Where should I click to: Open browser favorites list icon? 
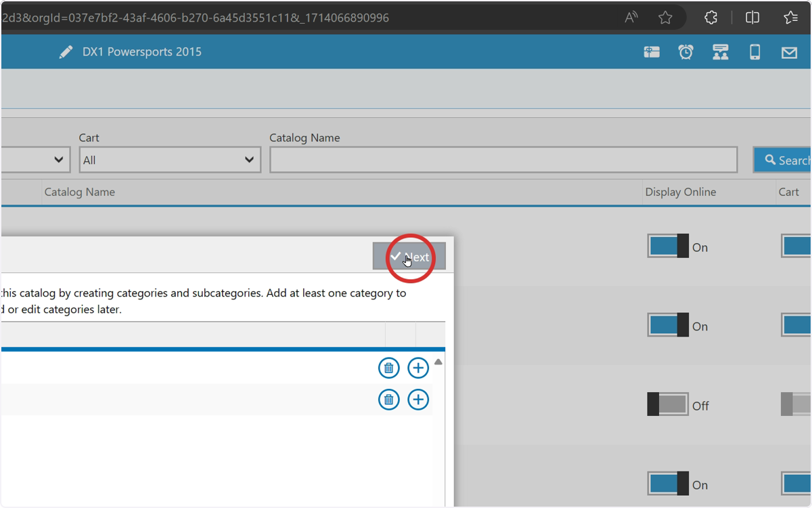(x=790, y=18)
